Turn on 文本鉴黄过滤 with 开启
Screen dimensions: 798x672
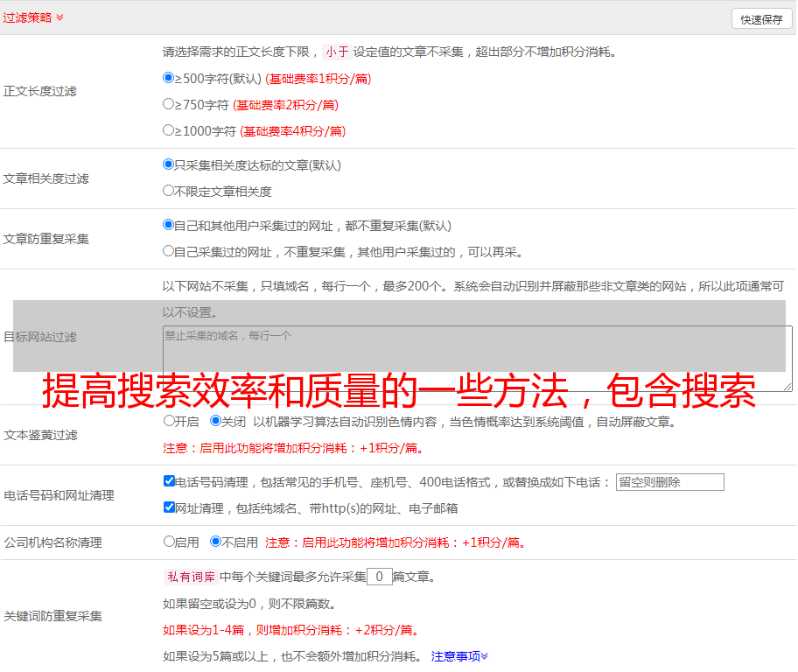point(169,421)
